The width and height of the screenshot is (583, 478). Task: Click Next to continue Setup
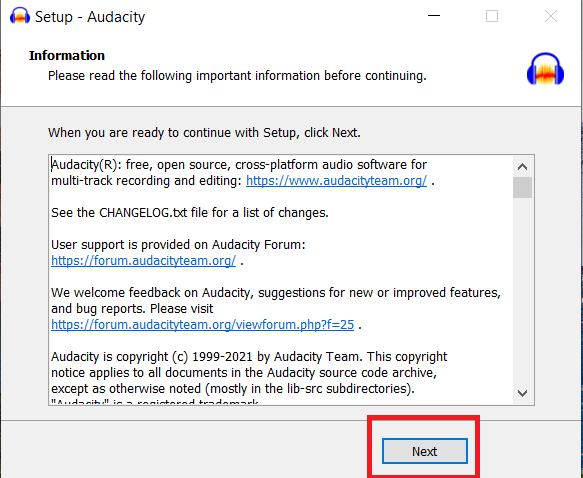[425, 451]
